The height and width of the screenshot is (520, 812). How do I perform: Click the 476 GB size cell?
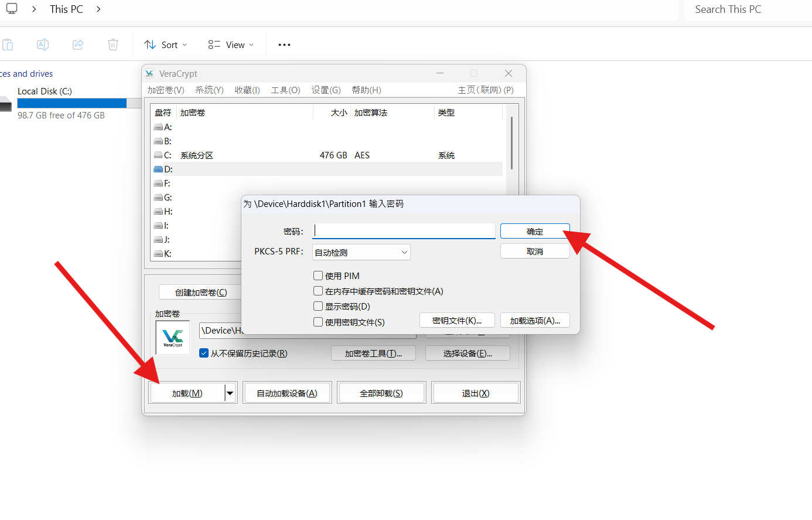pos(333,155)
